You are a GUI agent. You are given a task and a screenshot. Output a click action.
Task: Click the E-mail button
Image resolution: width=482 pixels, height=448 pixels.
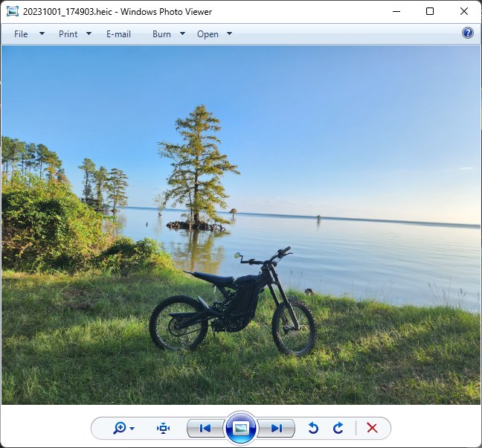(118, 33)
